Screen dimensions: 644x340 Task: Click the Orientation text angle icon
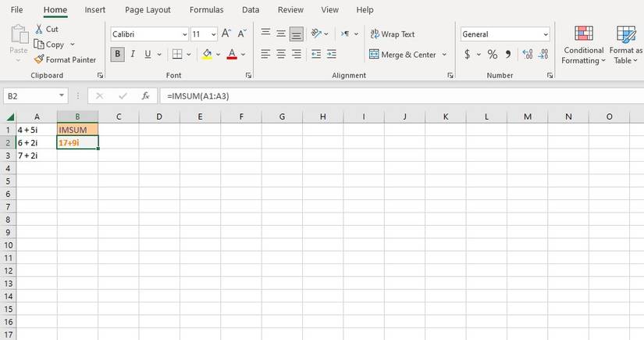316,34
